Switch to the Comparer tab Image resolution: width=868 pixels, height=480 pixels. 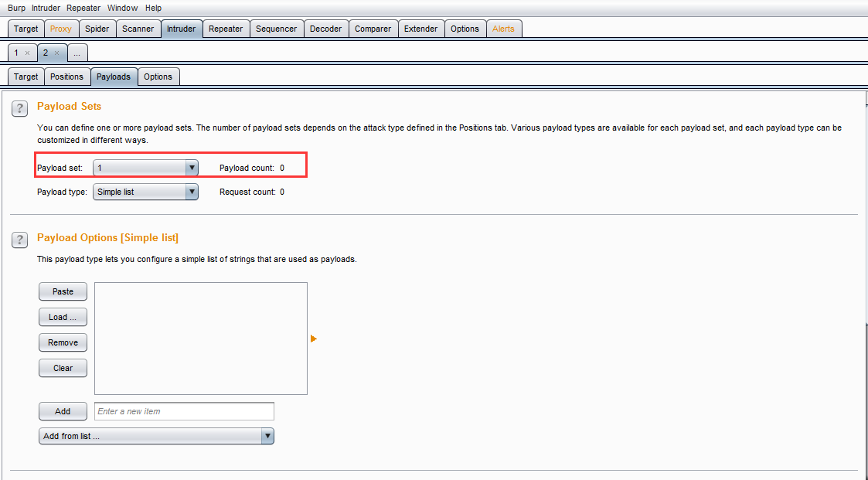[373, 29]
